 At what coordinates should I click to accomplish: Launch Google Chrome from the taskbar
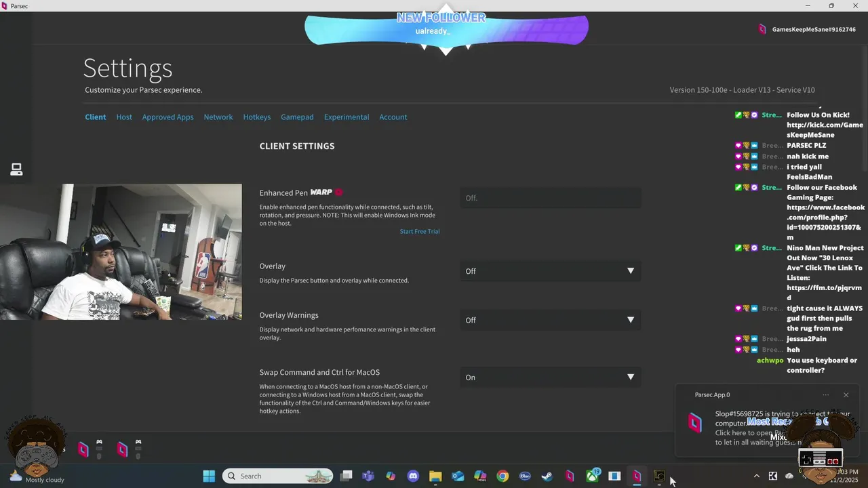pos(502,476)
